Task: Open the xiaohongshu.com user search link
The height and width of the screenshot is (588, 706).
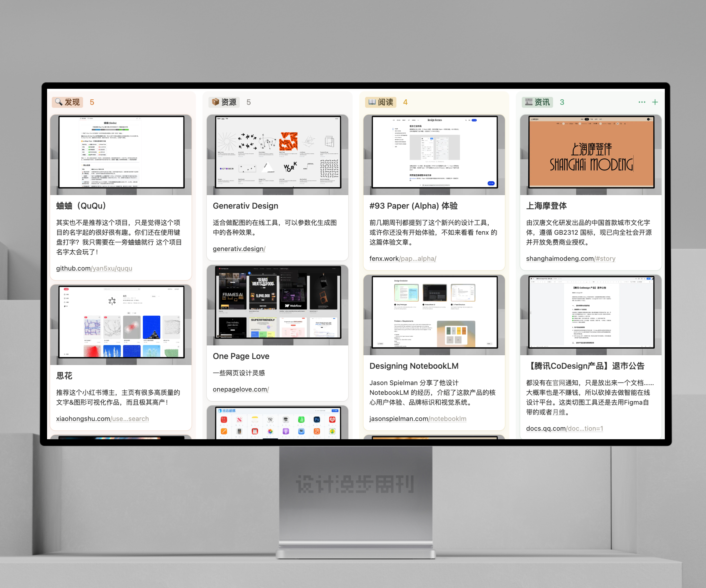Action: click(102, 419)
